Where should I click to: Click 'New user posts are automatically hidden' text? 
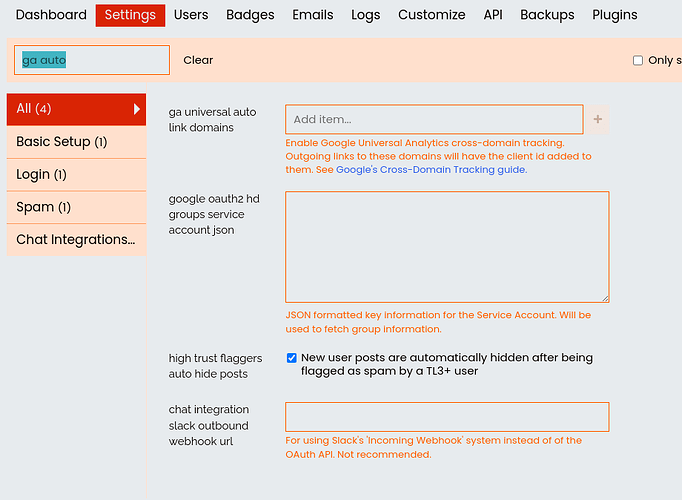pyautogui.click(x=447, y=364)
